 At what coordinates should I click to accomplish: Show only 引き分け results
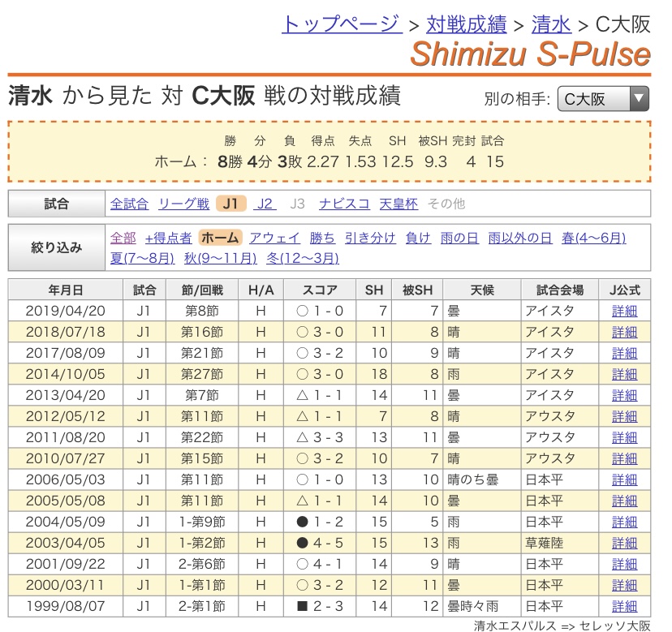tap(370, 238)
